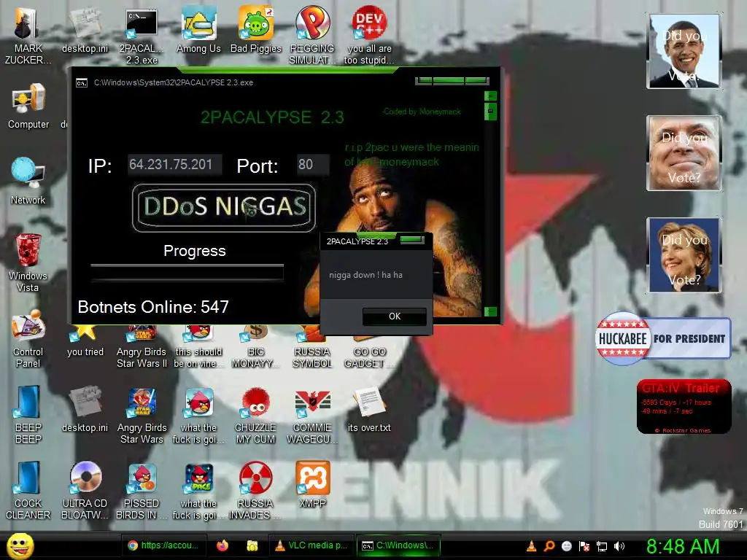Switch to C:\Windows\ taskbar button
This screenshot has height=560, width=747.
tap(398, 545)
